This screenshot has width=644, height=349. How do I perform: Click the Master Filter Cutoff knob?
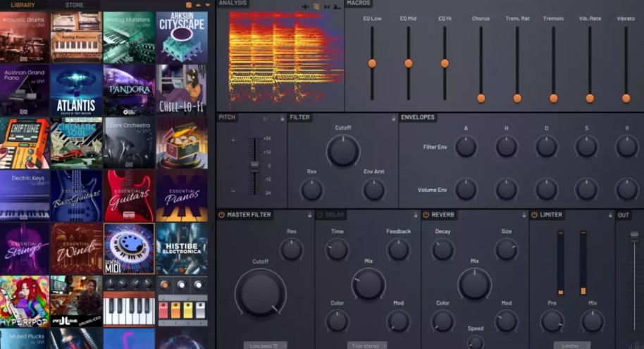click(261, 293)
